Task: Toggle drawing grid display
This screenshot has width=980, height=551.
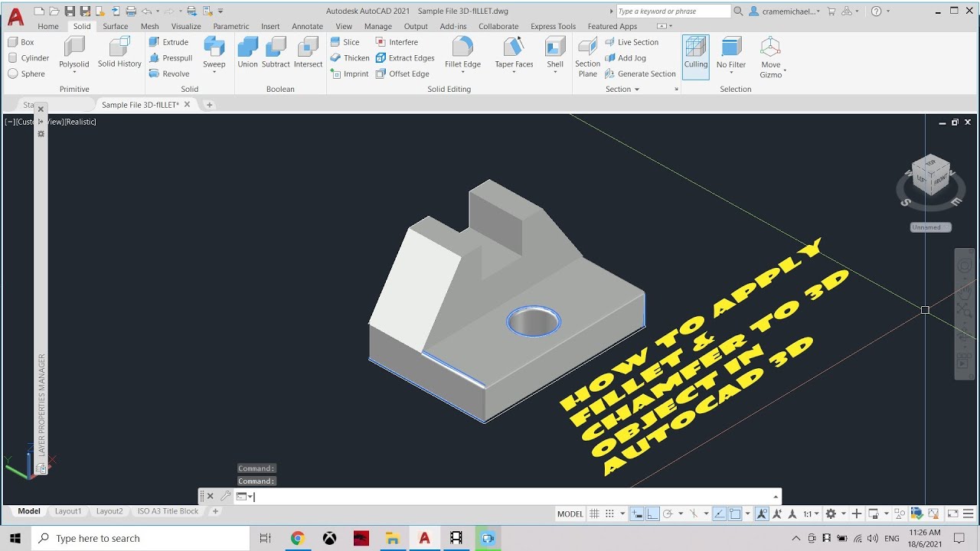Action: (x=594, y=514)
